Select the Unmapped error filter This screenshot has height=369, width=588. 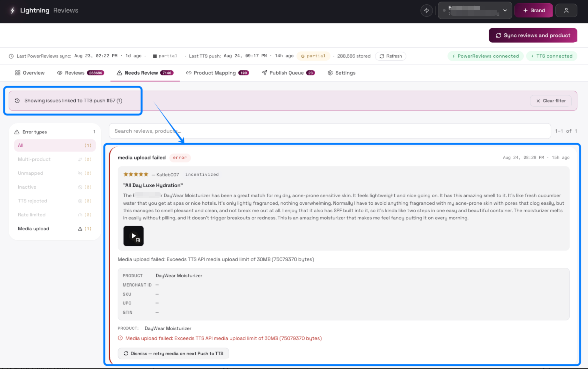point(55,173)
